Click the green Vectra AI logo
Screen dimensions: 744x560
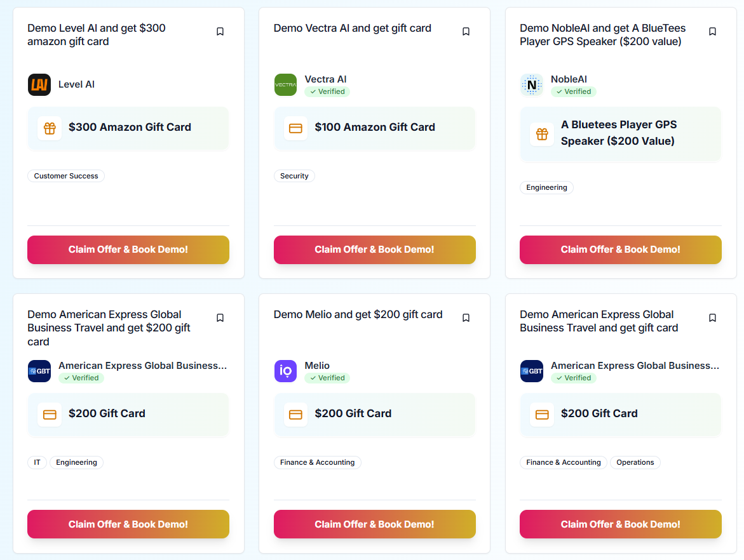click(x=285, y=84)
